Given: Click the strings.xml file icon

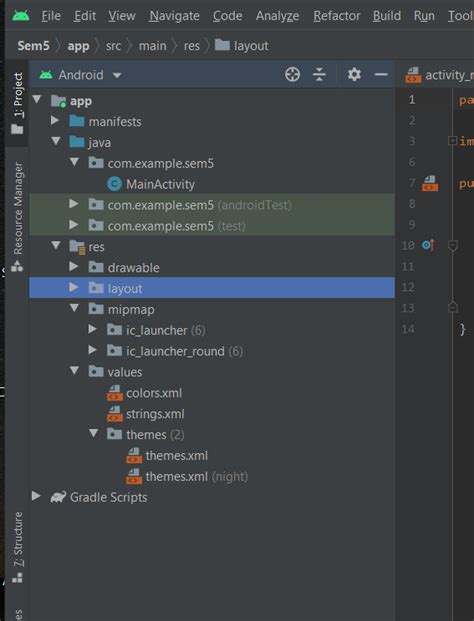Looking at the screenshot, I should click(x=114, y=413).
